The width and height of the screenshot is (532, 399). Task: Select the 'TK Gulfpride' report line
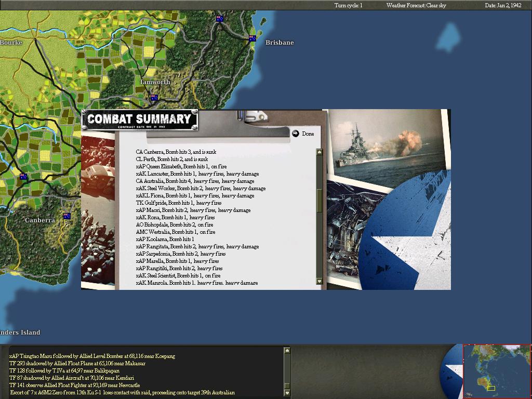(x=179, y=203)
